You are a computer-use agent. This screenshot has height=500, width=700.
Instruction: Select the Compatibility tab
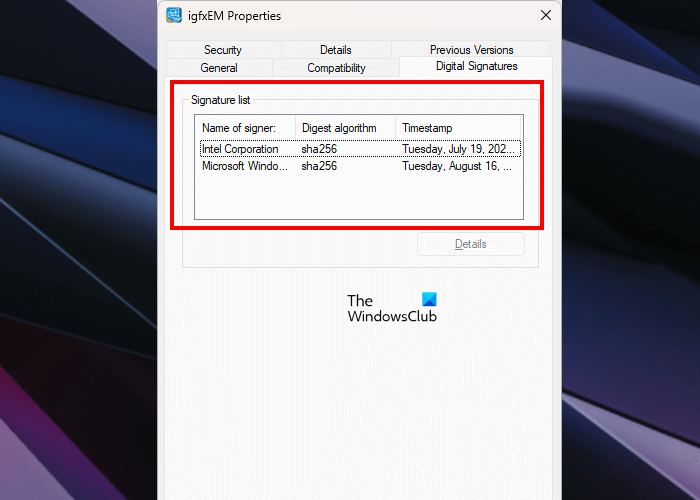click(336, 68)
